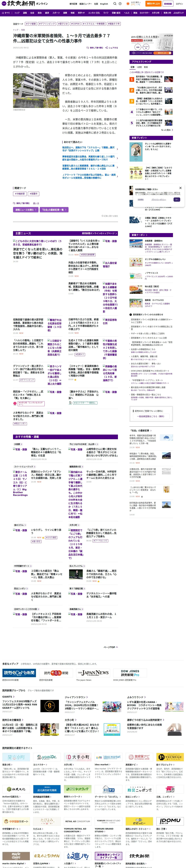This screenshot has height=868, width=186.
Task: Select 経済 in navigation bar
Action: click(47, 13)
